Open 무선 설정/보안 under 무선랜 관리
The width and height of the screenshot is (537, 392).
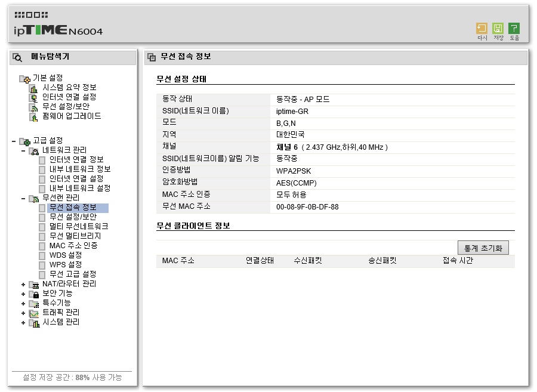[x=73, y=217]
